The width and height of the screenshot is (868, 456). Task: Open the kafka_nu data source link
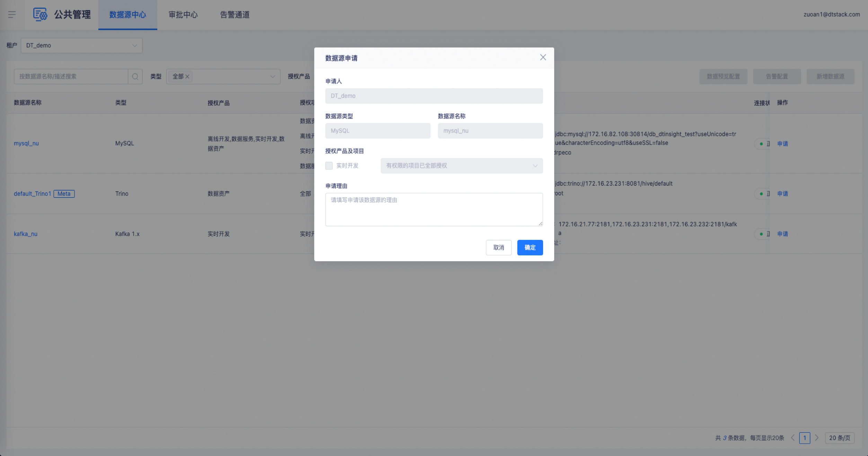click(x=26, y=234)
